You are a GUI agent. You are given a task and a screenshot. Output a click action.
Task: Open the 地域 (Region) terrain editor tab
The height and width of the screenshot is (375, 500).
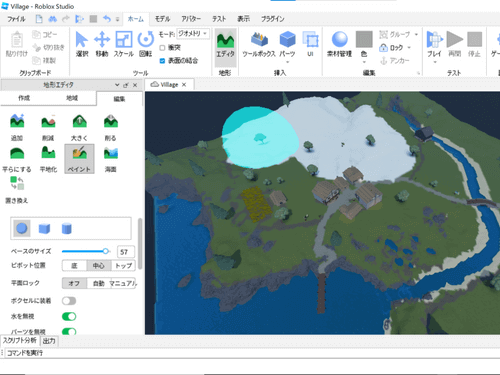(x=72, y=98)
